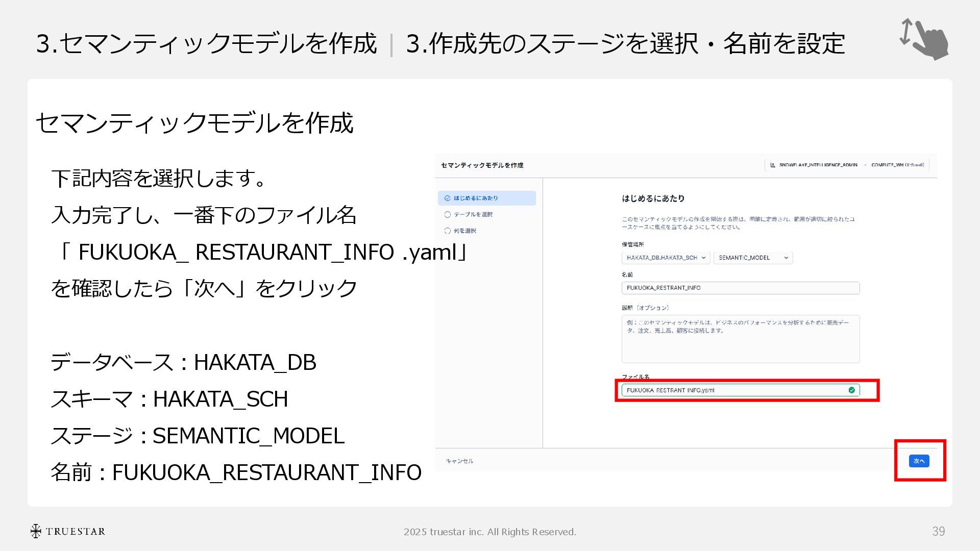Click the TRUESTAR logo in the footer
980x551 pixels.
click(x=67, y=531)
